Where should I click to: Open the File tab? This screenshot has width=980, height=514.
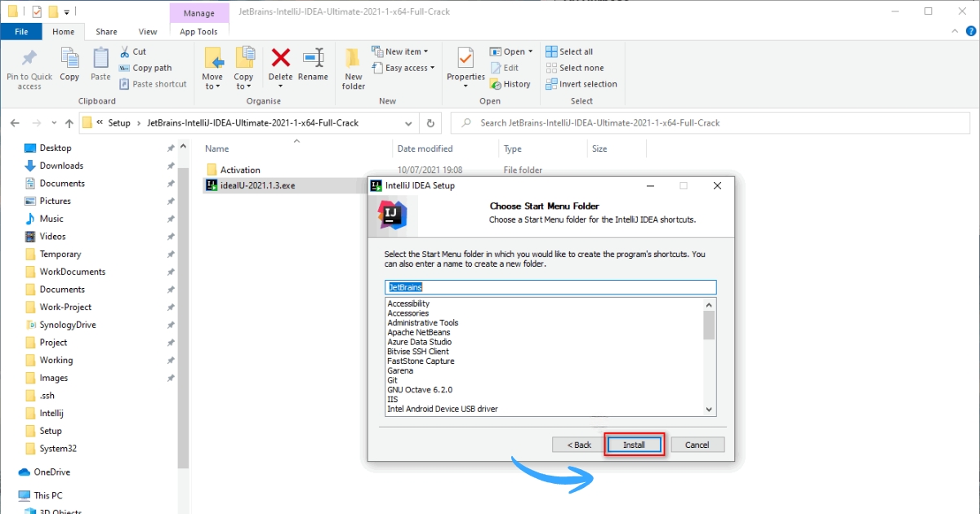(x=21, y=32)
